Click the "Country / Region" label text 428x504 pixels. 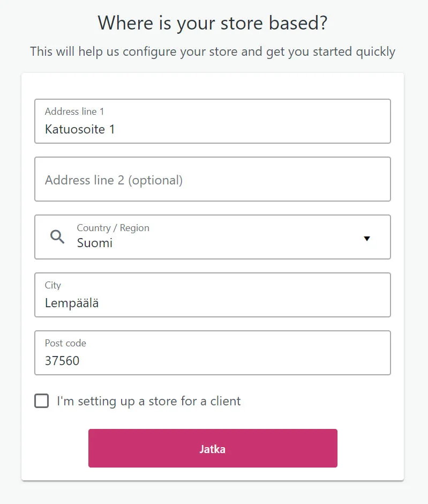[x=113, y=228]
